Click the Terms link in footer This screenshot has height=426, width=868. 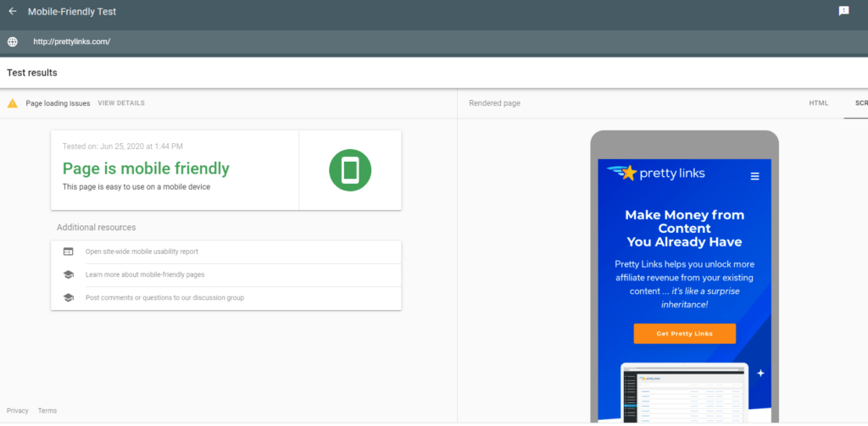point(47,411)
